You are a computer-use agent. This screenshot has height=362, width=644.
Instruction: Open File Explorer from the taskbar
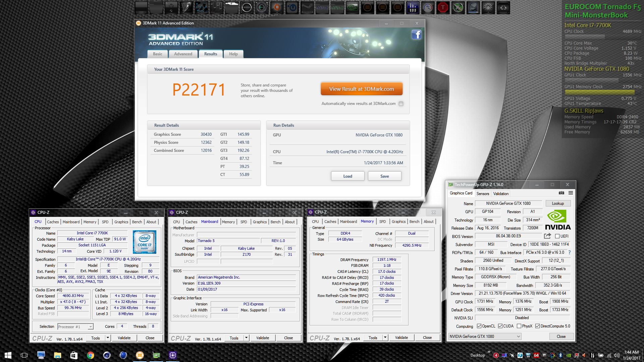click(57, 355)
